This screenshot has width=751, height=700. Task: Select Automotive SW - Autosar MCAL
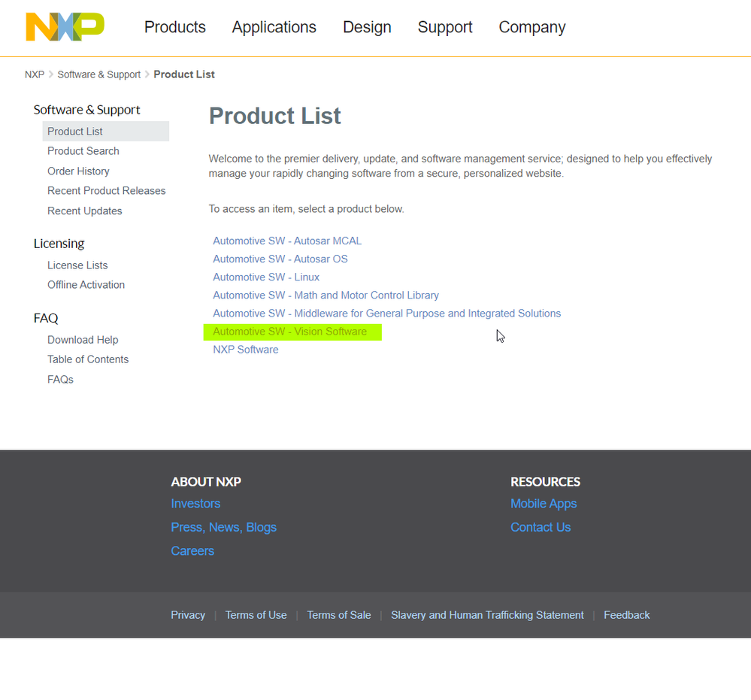[x=287, y=241]
